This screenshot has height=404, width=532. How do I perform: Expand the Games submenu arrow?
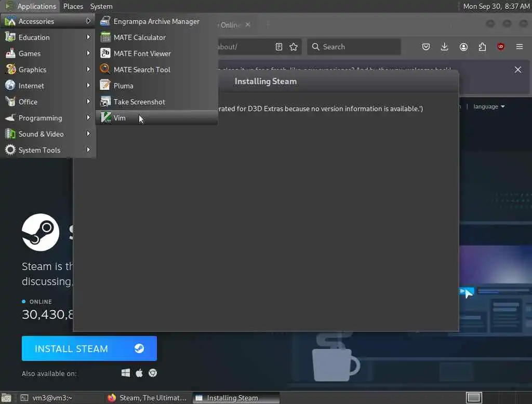(88, 53)
